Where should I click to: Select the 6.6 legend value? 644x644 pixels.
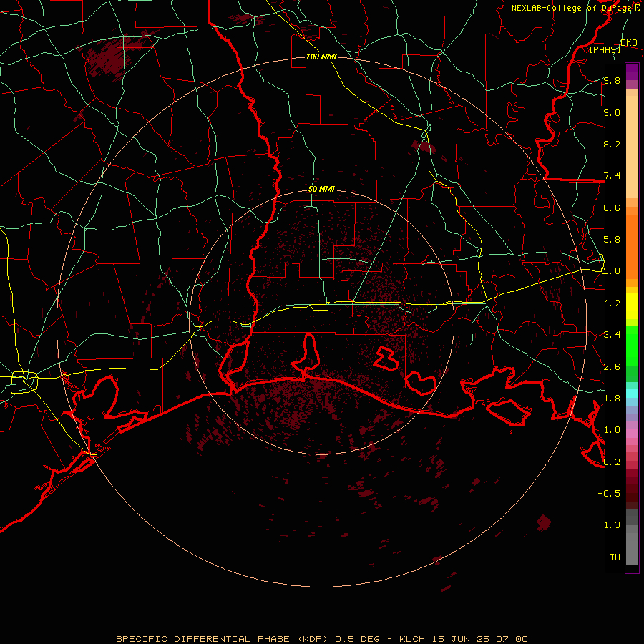[612, 208]
